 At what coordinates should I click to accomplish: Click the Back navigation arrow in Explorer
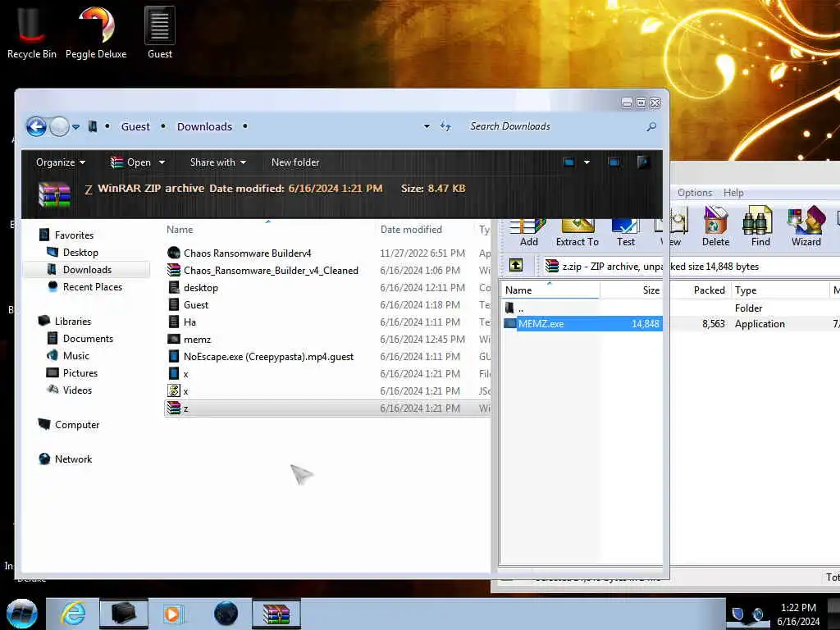pos(36,127)
